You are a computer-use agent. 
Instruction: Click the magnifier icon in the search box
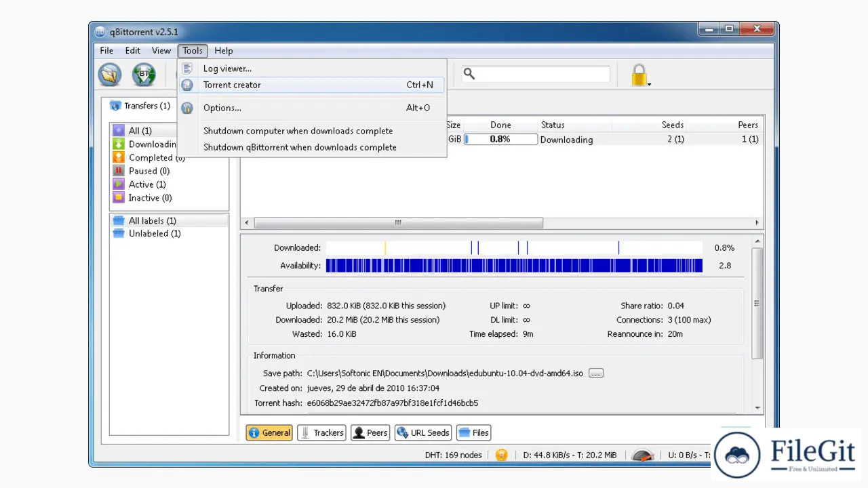point(469,74)
